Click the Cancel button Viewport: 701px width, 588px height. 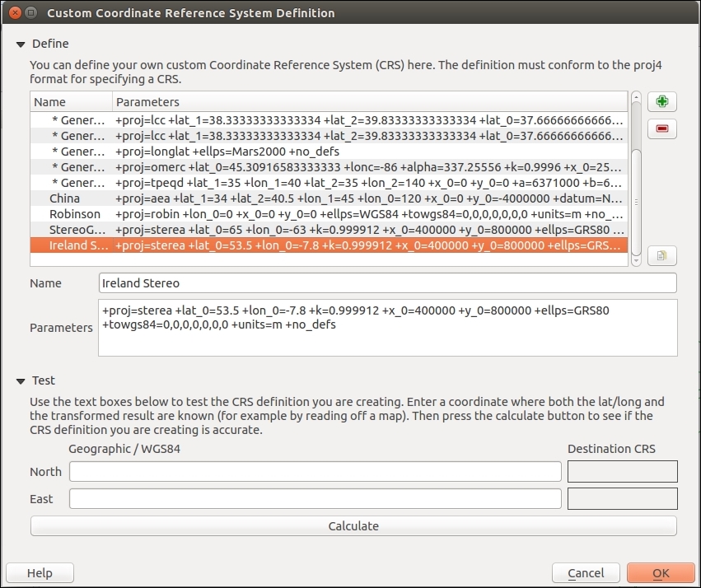click(586, 573)
